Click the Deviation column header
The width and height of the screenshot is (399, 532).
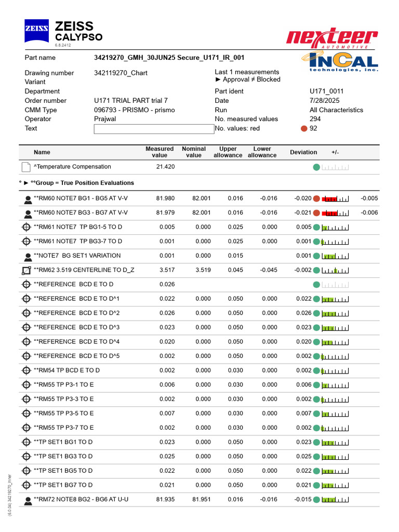tap(303, 152)
